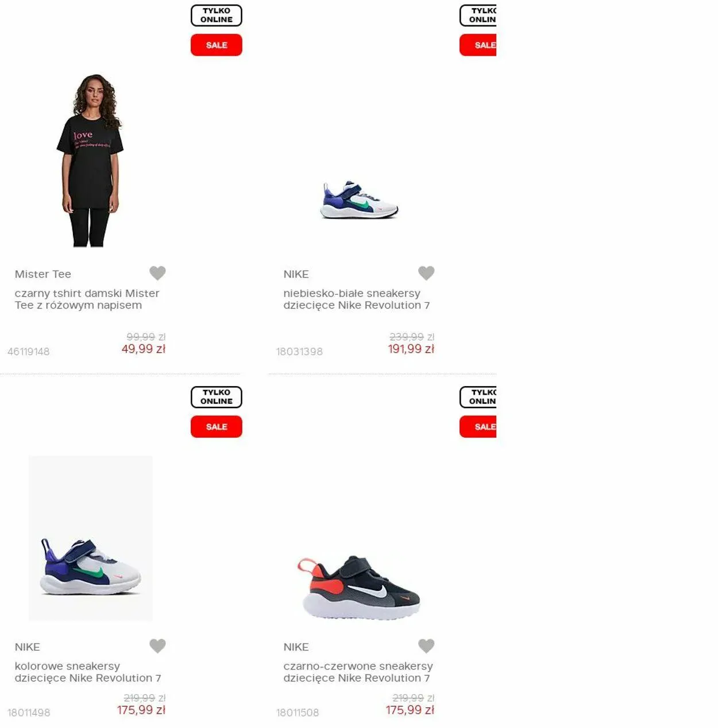The image size is (718, 728).
Task: Click the 49,99 zł sale price
Action: 144,349
